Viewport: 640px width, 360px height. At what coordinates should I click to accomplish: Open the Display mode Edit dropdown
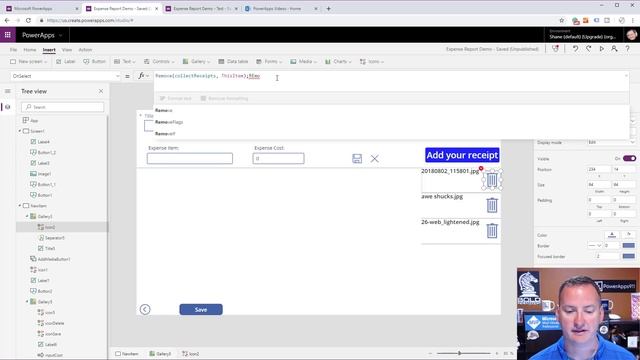tap(611, 142)
